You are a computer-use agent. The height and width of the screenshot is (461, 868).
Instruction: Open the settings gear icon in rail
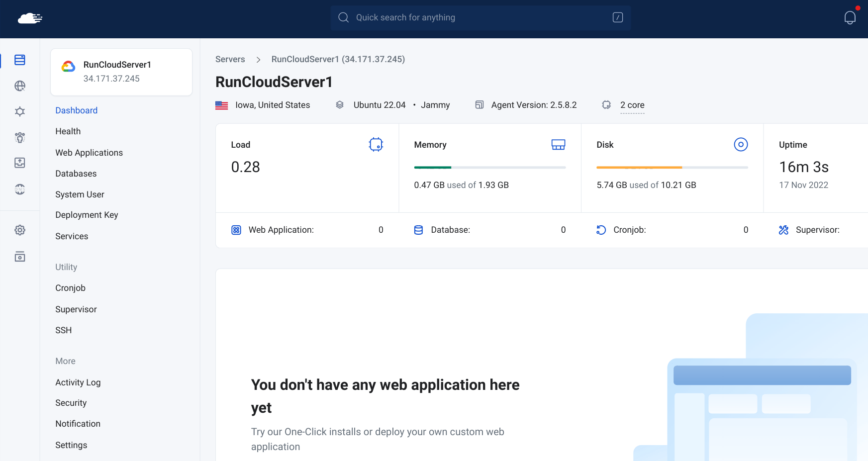(20, 230)
